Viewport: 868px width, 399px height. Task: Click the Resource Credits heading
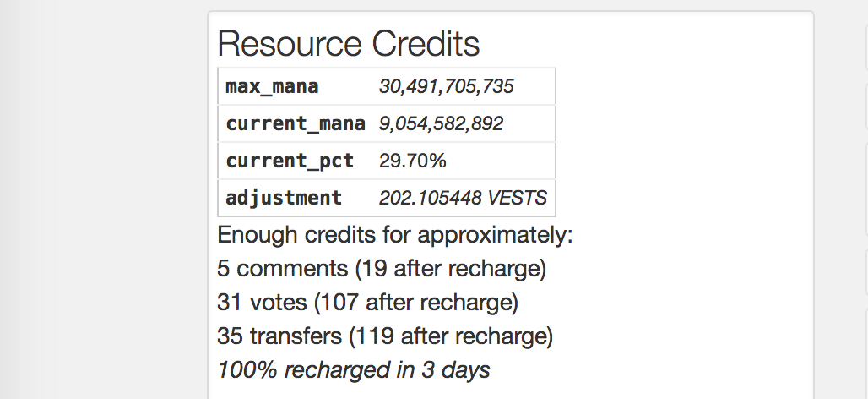(x=348, y=43)
